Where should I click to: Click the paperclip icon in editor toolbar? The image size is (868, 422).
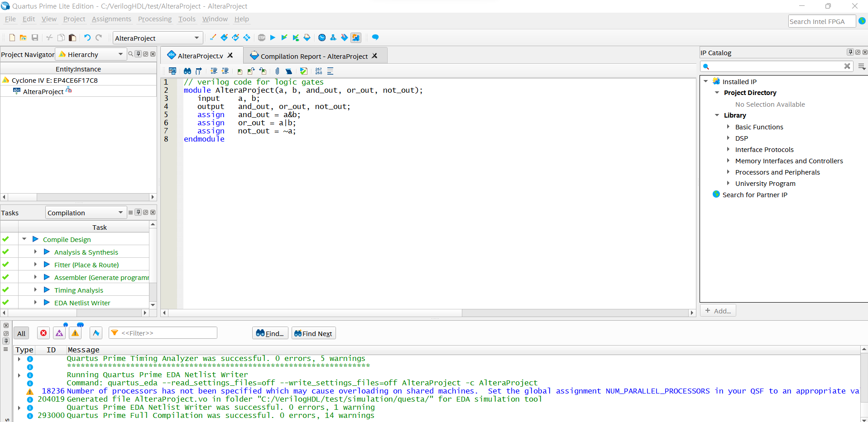click(277, 71)
